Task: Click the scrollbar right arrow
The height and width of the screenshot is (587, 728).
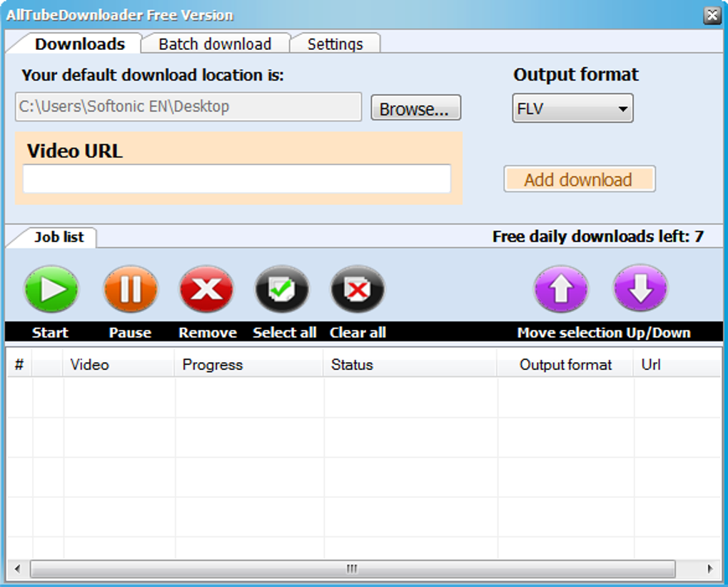Action: (709, 568)
